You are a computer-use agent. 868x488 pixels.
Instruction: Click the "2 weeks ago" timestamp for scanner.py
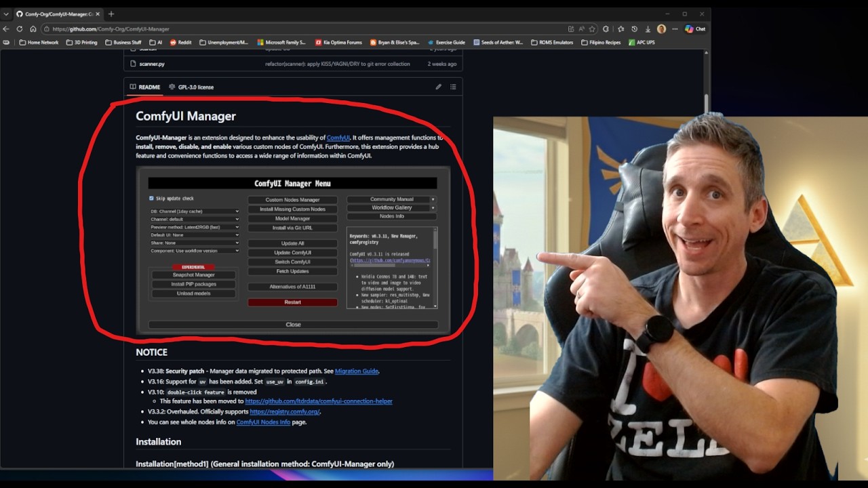[x=441, y=64]
